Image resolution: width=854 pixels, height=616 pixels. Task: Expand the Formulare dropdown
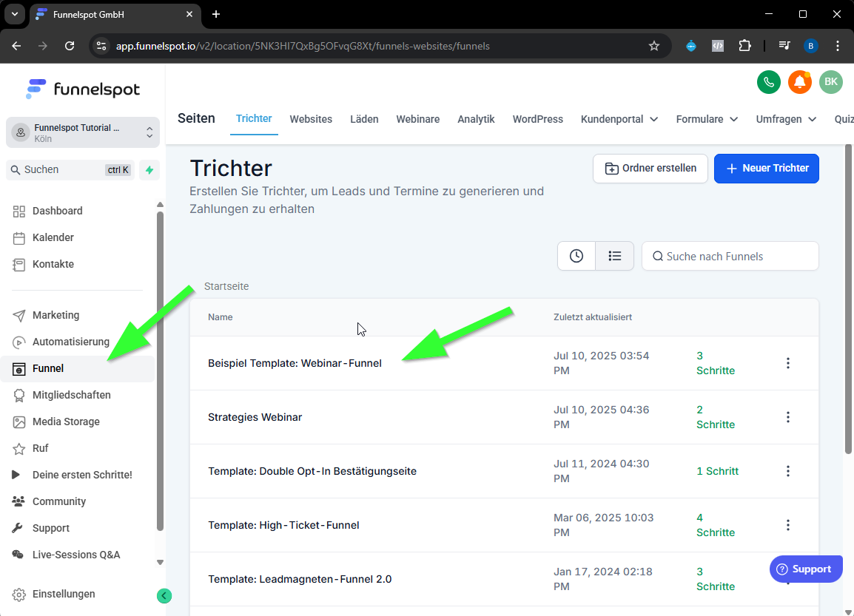click(x=707, y=119)
